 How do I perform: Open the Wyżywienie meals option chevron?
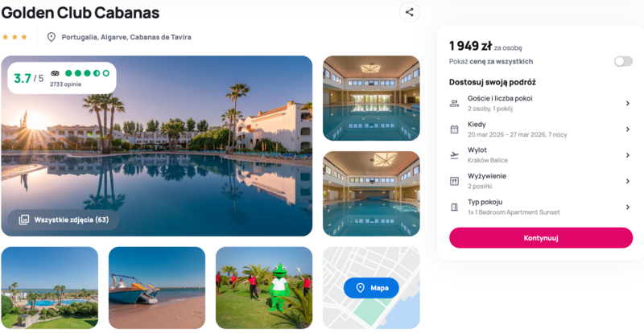click(628, 181)
